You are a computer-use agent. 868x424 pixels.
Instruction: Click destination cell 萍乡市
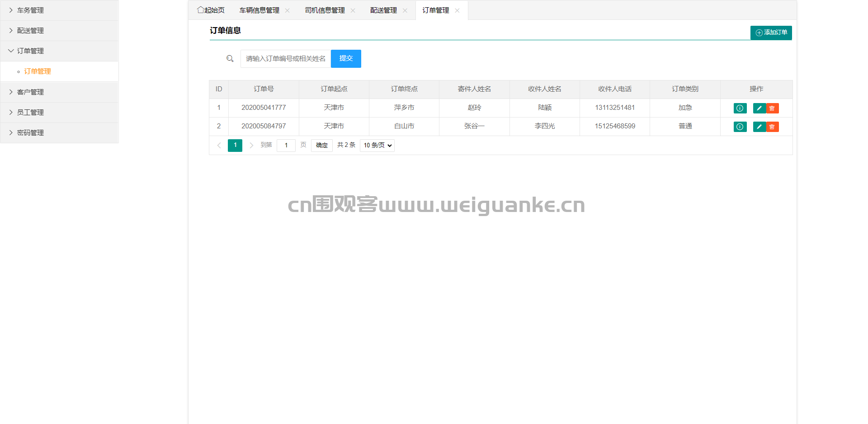(404, 108)
